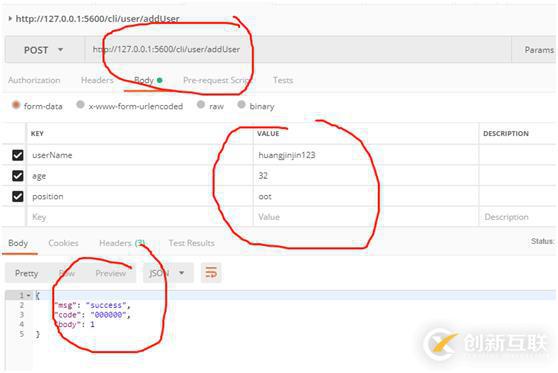558x373 pixels.
Task: Click the userName key cell
Action: (x=140, y=155)
